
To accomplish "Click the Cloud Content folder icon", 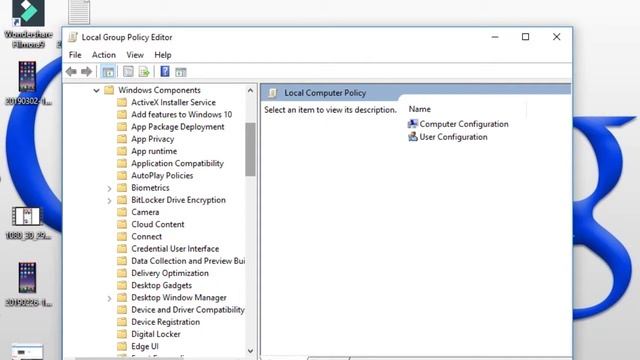I will [122, 224].
